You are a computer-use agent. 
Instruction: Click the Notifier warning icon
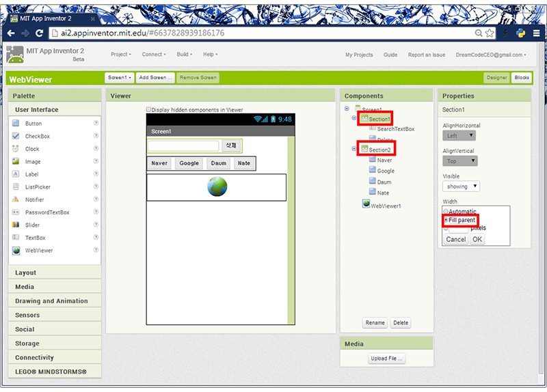[16, 199]
